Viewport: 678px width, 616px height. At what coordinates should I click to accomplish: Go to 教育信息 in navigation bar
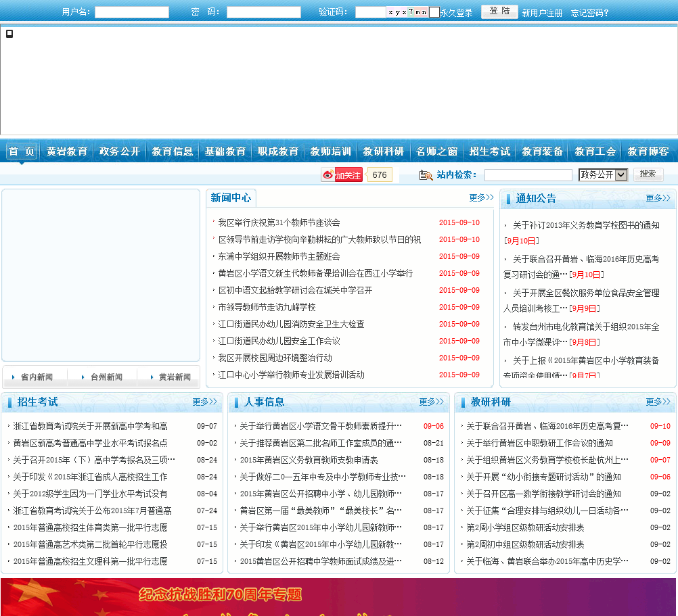(x=172, y=151)
